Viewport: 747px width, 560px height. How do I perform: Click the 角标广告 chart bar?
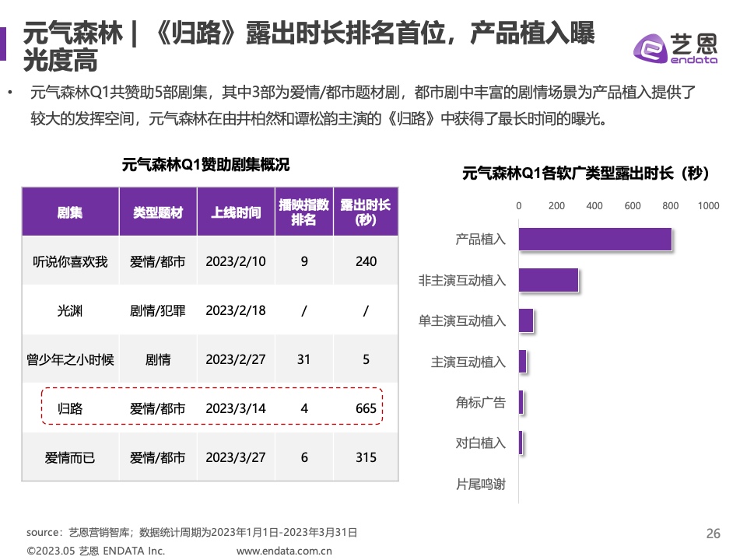point(521,402)
